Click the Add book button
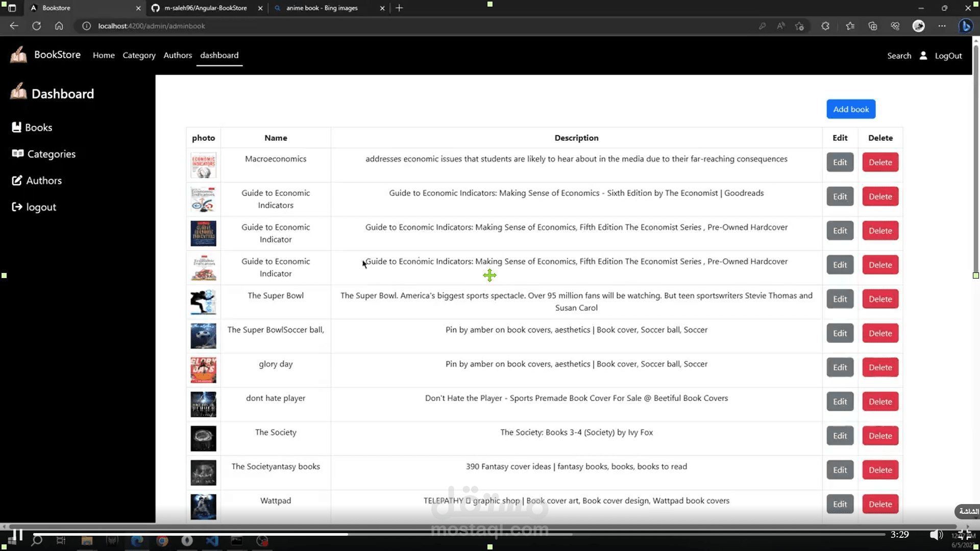 pos(851,109)
